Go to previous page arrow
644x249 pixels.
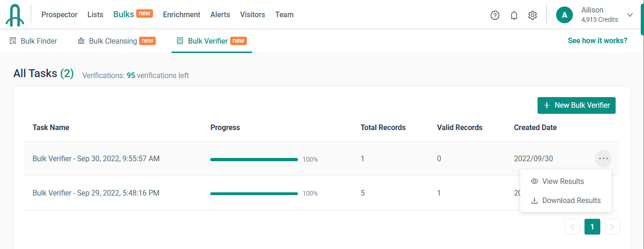pyautogui.click(x=572, y=227)
